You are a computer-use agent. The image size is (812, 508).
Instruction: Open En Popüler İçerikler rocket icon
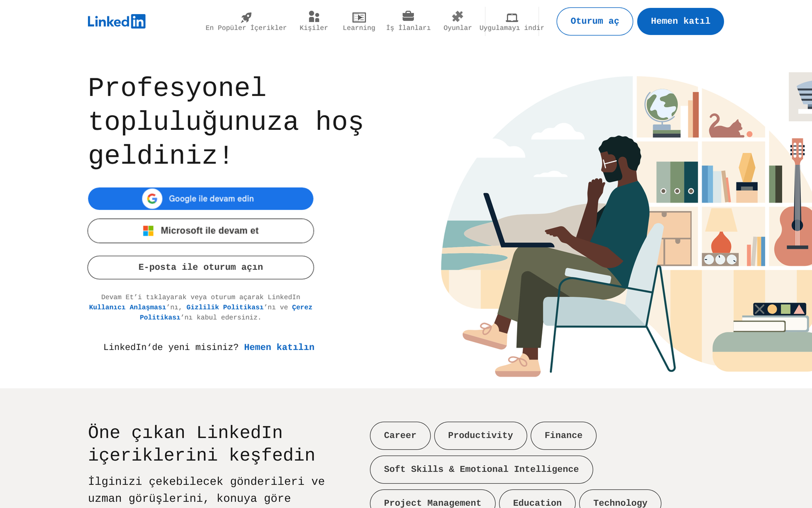pos(246,17)
